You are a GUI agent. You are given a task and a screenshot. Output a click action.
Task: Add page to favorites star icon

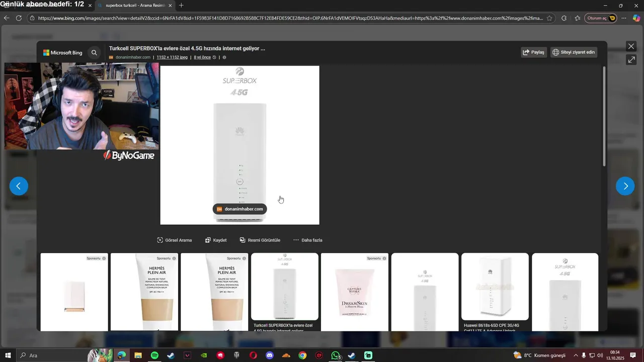pos(549,18)
